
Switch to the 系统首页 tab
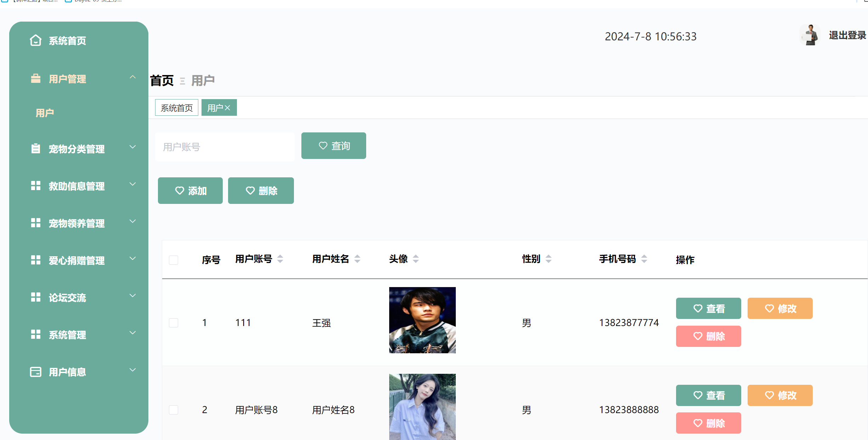pyautogui.click(x=176, y=108)
